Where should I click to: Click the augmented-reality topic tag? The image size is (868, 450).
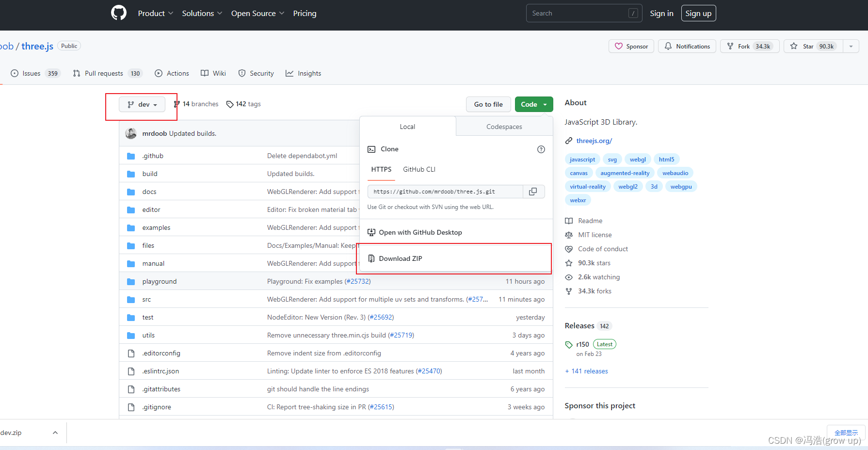coord(625,173)
